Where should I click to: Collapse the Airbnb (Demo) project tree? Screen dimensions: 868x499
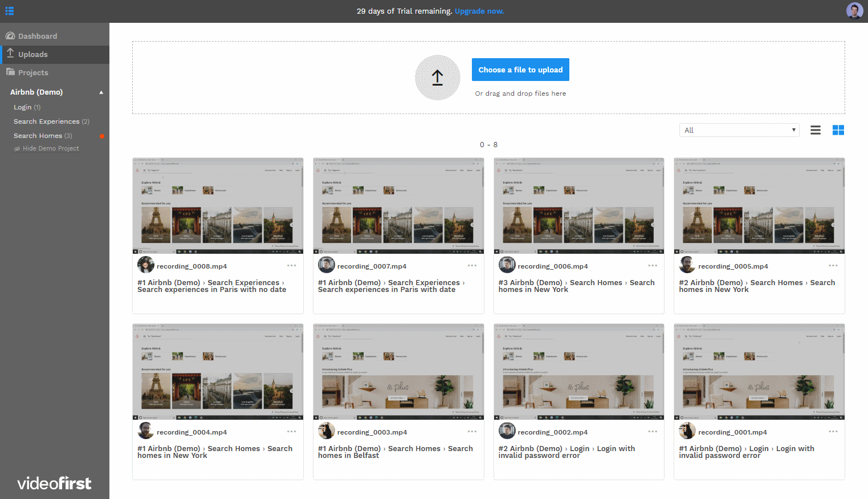pos(101,92)
